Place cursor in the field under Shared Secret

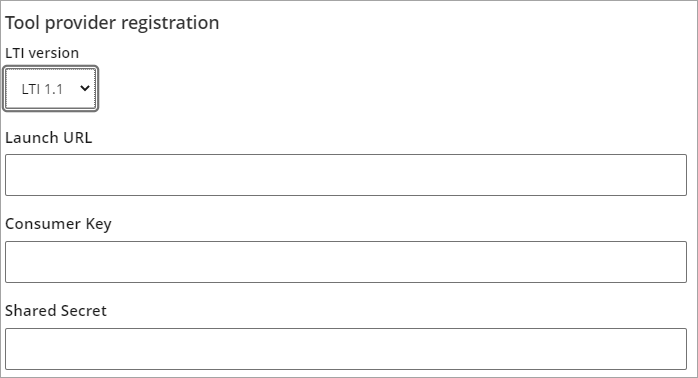pyautogui.click(x=346, y=349)
